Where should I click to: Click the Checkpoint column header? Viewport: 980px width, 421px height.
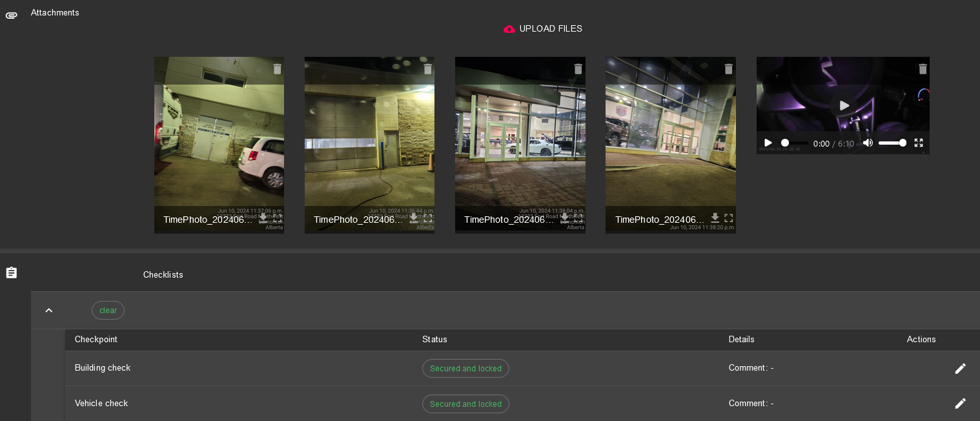point(96,340)
